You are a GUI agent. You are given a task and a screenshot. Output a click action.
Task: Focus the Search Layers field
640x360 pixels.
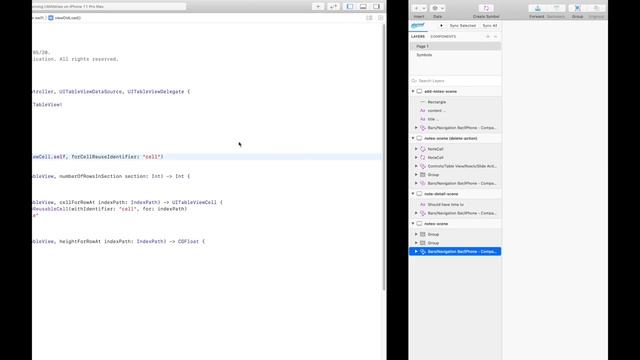tap(455, 81)
